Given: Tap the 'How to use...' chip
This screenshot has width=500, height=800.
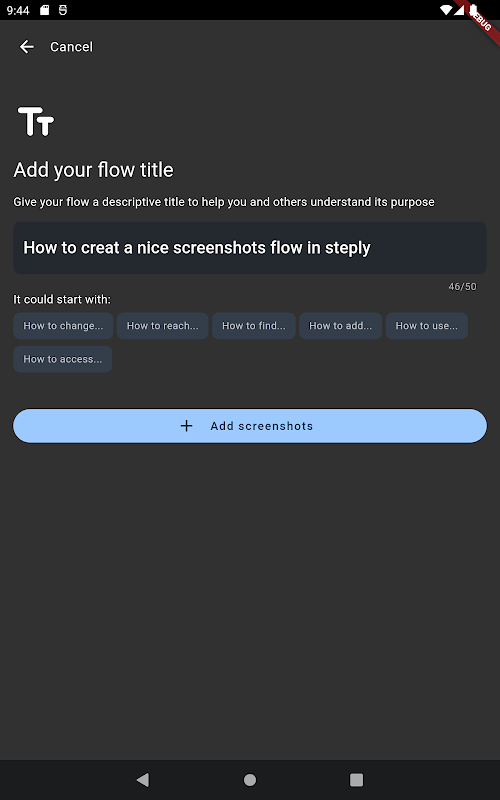Looking at the screenshot, I should [427, 326].
